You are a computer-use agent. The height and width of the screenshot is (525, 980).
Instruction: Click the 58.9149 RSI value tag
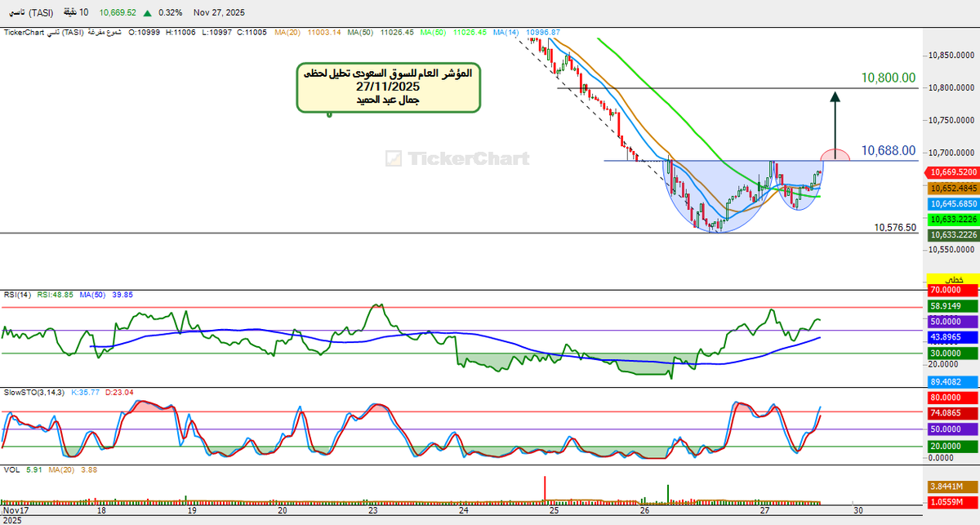[x=952, y=306]
